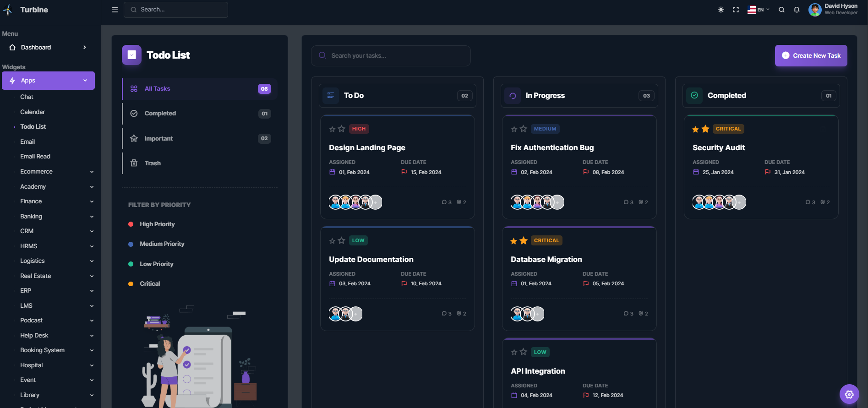Viewport: 868px width, 408px height.
Task: Click the Create New Task button
Action: click(811, 55)
